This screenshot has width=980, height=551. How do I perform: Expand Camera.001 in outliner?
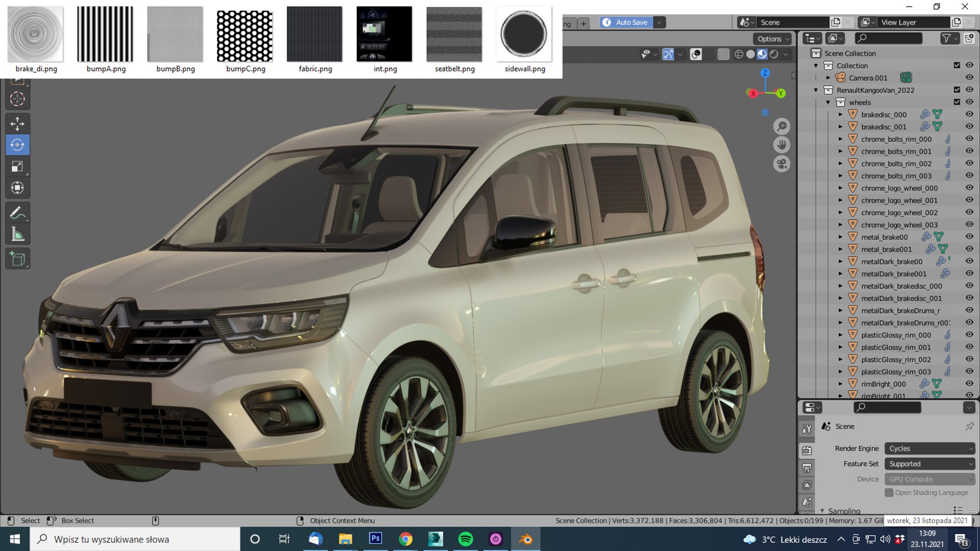(x=828, y=78)
